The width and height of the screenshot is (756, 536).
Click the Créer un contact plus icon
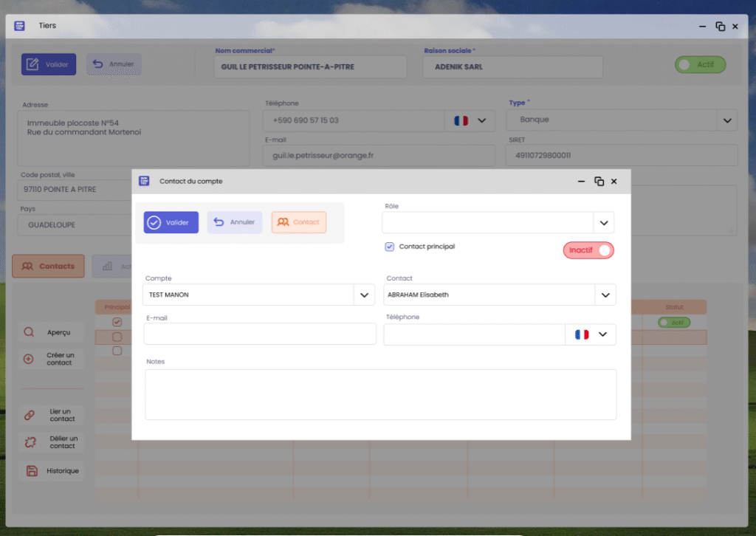pos(30,359)
